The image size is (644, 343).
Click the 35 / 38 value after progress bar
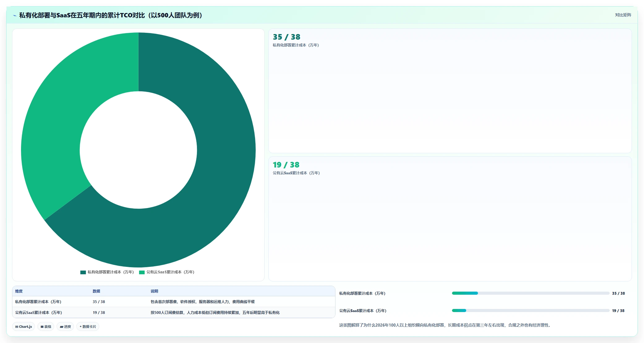618,293
